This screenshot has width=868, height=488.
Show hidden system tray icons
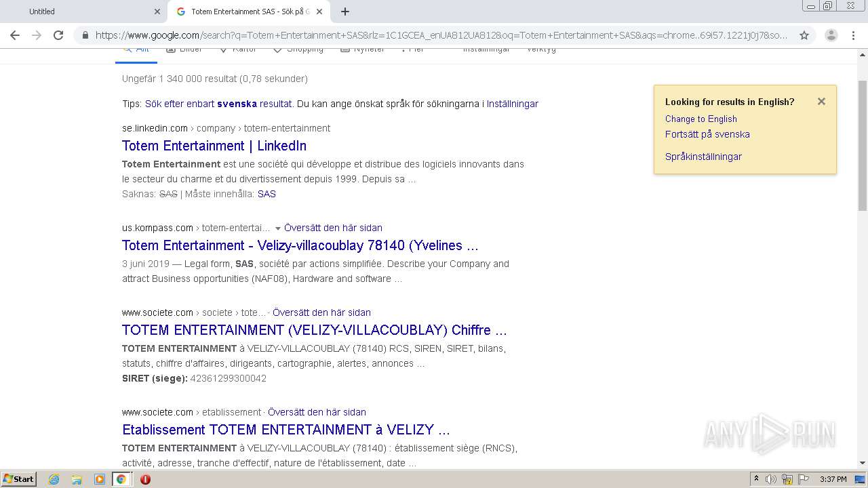click(x=756, y=479)
